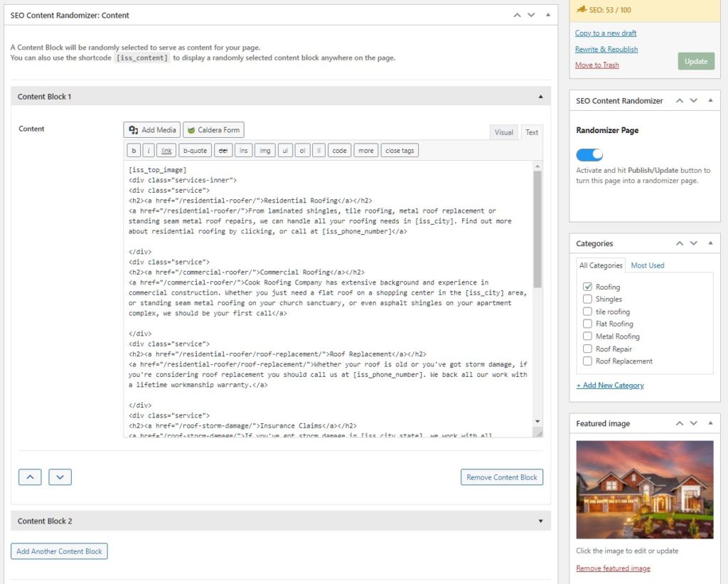
Task: Insert an image with the img quicktag
Action: (264, 150)
